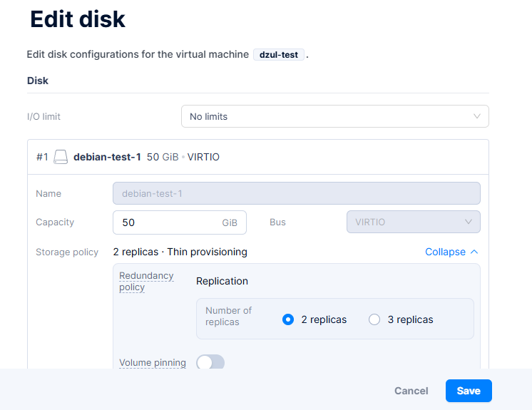Open the Bus VIRTIO dropdown
Image resolution: width=532 pixels, height=410 pixels.
coord(413,222)
